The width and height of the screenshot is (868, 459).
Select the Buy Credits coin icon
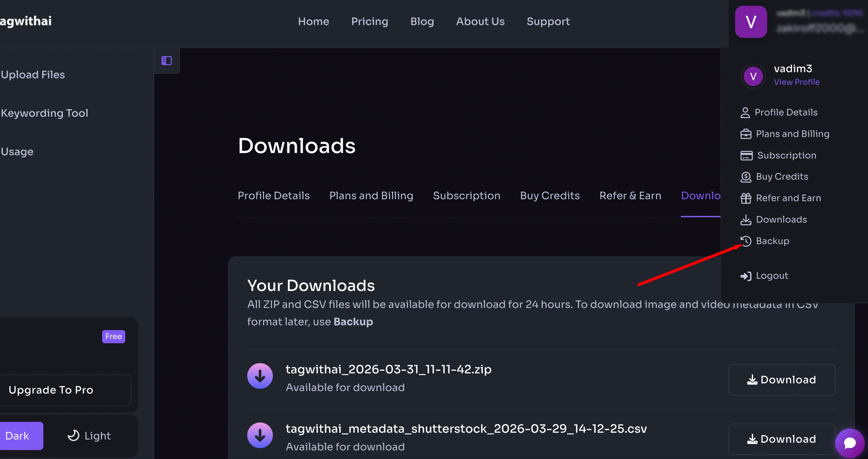[746, 176]
